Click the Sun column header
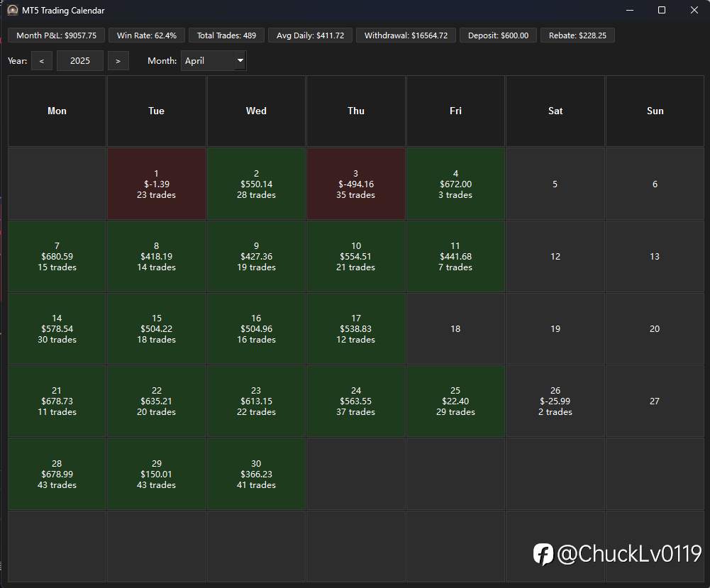 pyautogui.click(x=655, y=111)
